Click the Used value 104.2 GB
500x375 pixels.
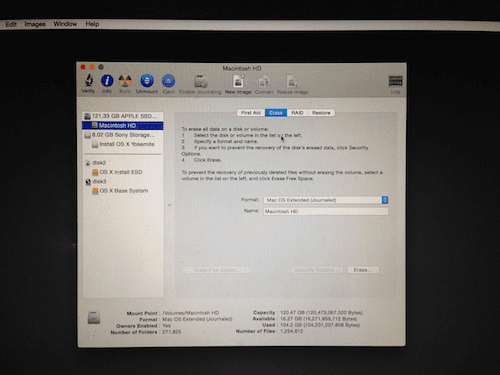(x=320, y=325)
